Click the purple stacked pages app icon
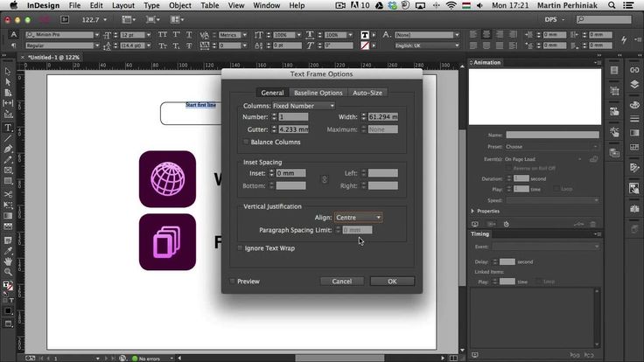644x362 pixels. click(x=168, y=242)
